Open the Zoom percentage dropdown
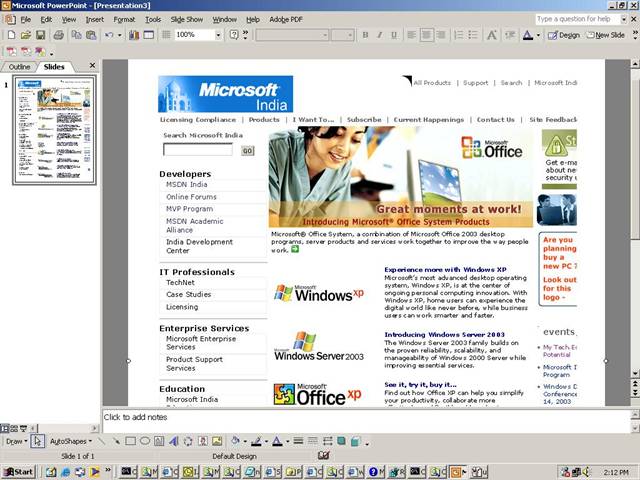The image size is (640, 480). tap(218, 35)
